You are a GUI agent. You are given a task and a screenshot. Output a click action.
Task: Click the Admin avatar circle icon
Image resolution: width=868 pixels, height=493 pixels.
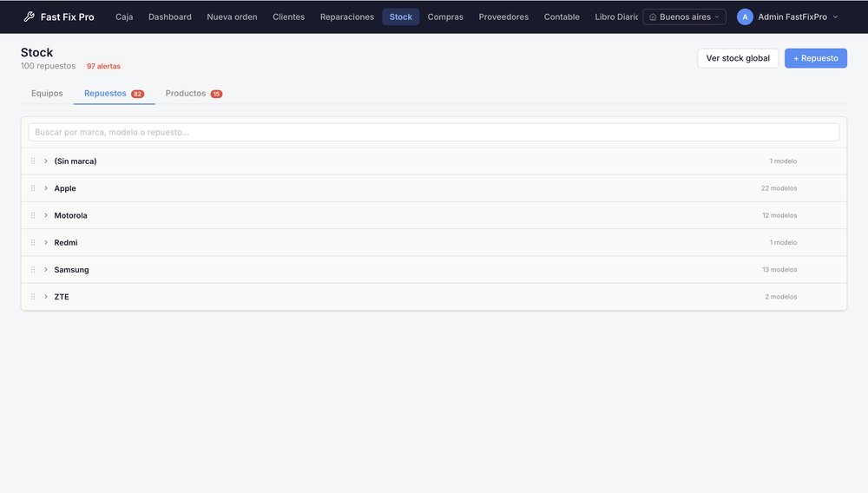click(745, 16)
